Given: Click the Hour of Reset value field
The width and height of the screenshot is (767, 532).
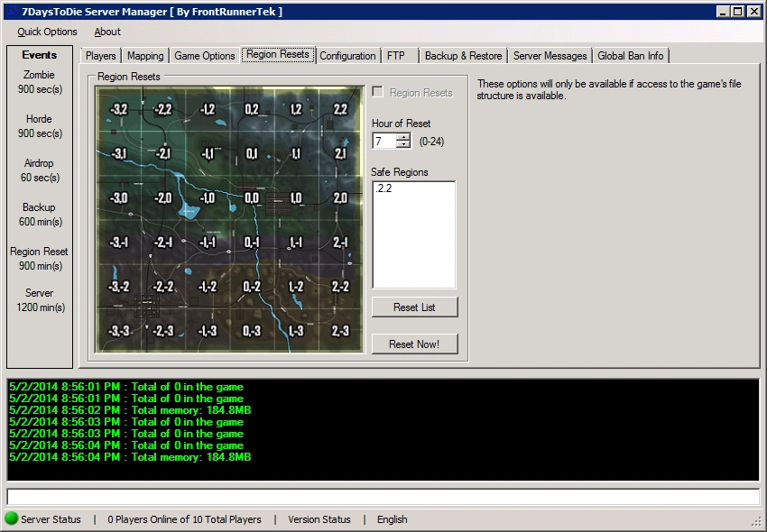Looking at the screenshot, I should (384, 142).
